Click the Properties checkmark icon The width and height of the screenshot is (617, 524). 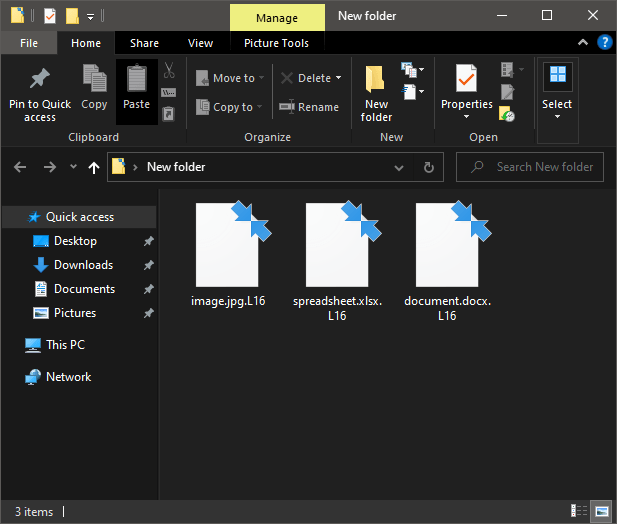(x=466, y=78)
